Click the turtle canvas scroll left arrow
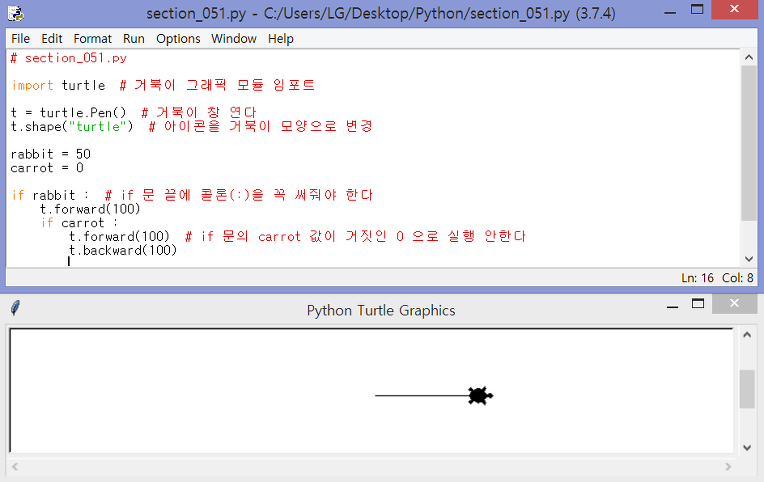The height and width of the screenshot is (482, 764). (15, 467)
